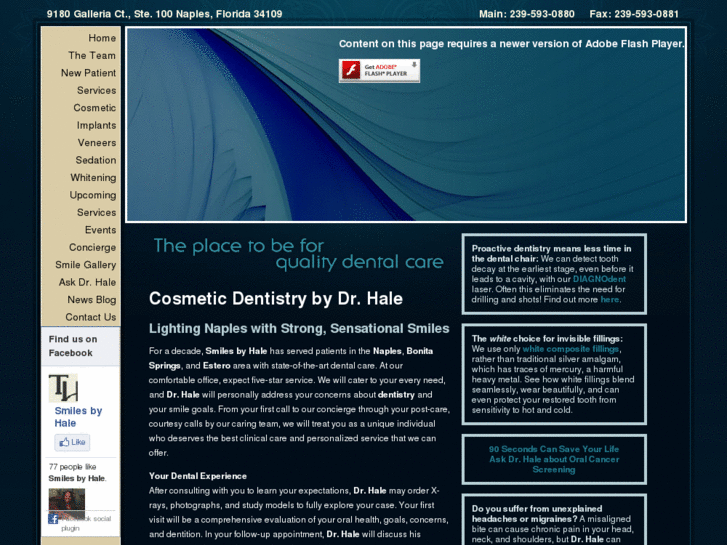
Task: Click the Cosmetic Dentistry by Dr. Hale heading
Action: pyautogui.click(x=275, y=299)
